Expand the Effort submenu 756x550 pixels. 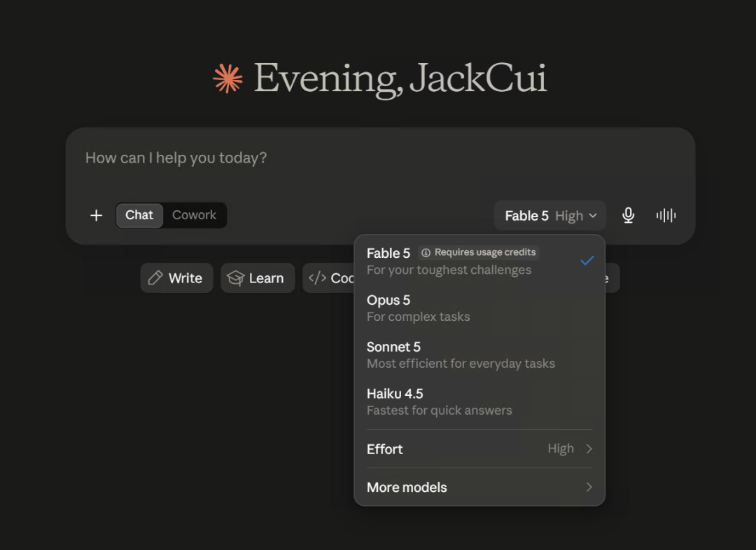pyautogui.click(x=479, y=449)
